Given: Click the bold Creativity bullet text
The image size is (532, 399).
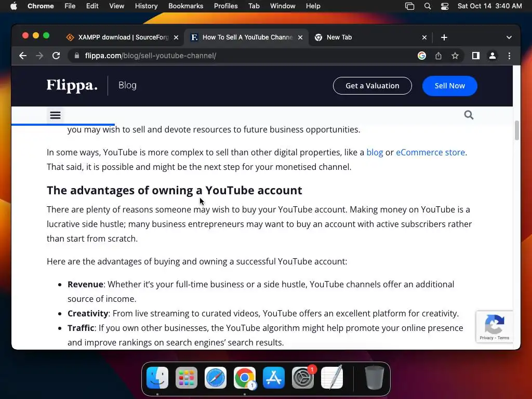Looking at the screenshot, I should click(87, 313).
